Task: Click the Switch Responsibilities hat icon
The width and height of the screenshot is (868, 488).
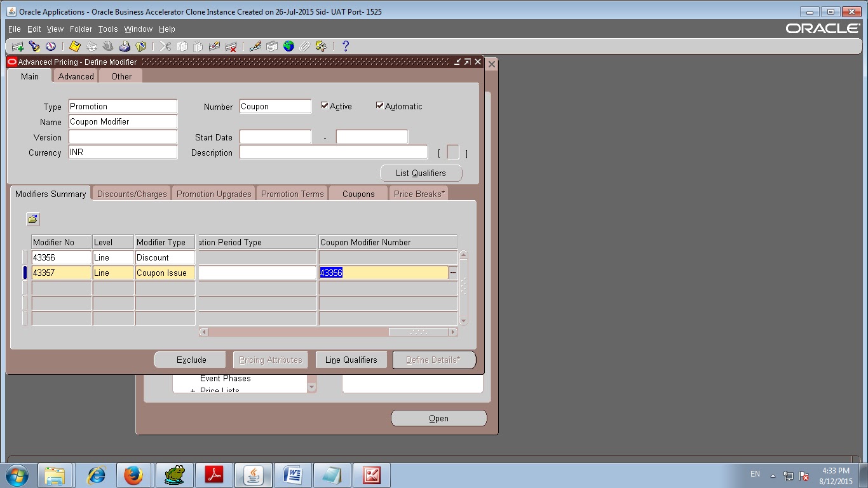Action: pyautogui.click(x=108, y=46)
